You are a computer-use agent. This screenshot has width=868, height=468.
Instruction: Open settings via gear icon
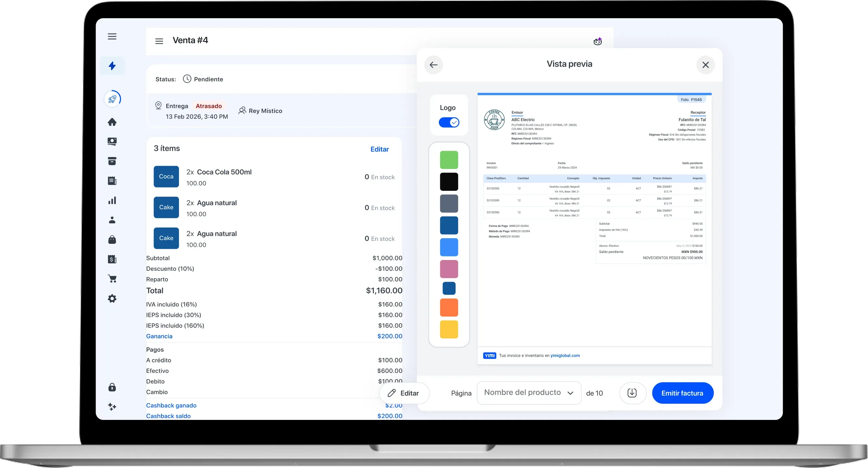[112, 298]
